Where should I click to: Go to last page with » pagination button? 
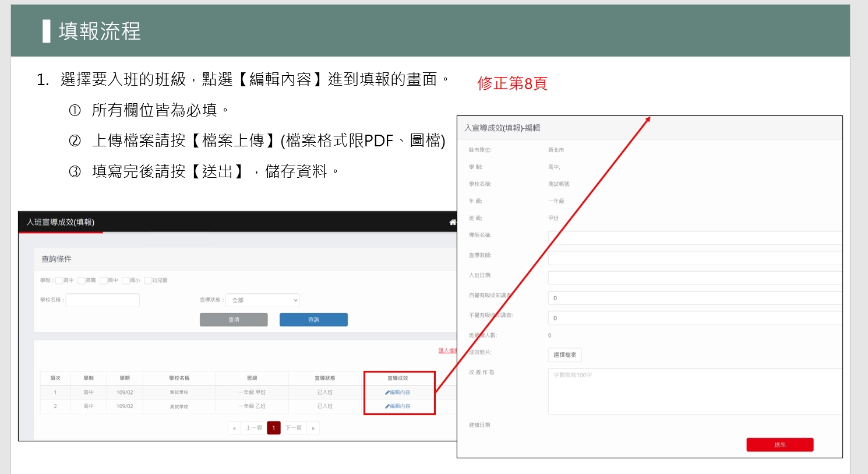313,428
